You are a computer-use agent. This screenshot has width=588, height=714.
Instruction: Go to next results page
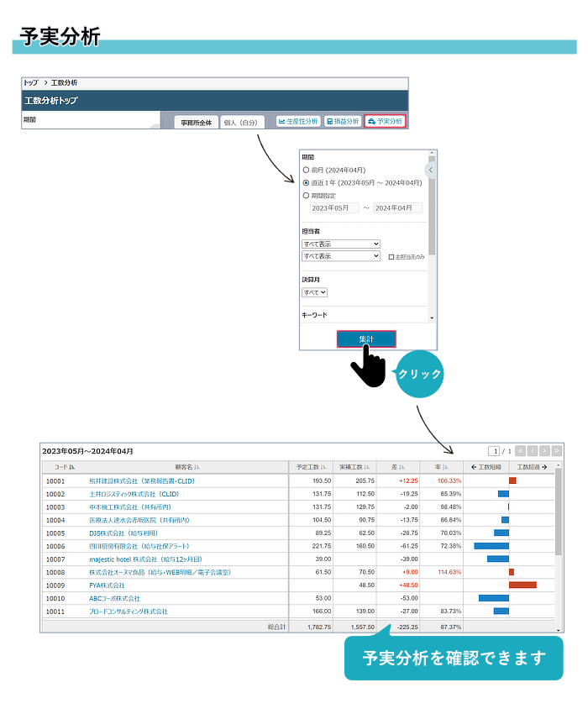coord(544,451)
